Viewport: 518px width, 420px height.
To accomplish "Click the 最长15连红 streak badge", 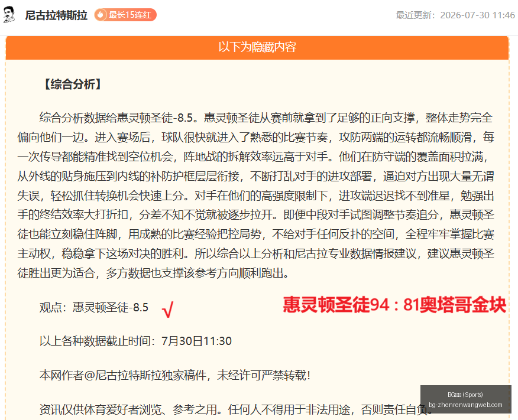I will [x=125, y=15].
